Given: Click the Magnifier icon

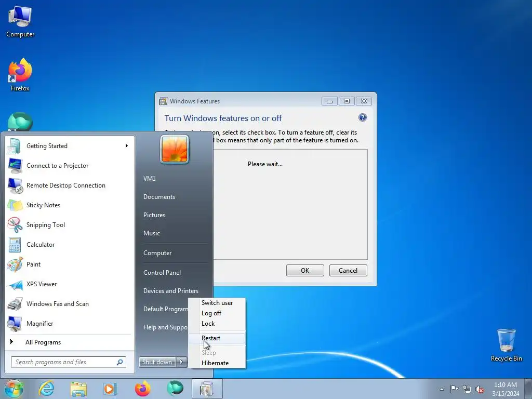Looking at the screenshot, I should point(15,324).
